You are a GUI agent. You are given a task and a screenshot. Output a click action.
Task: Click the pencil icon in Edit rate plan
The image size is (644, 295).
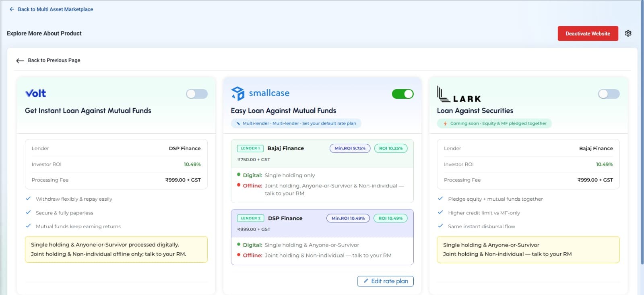[366, 281]
